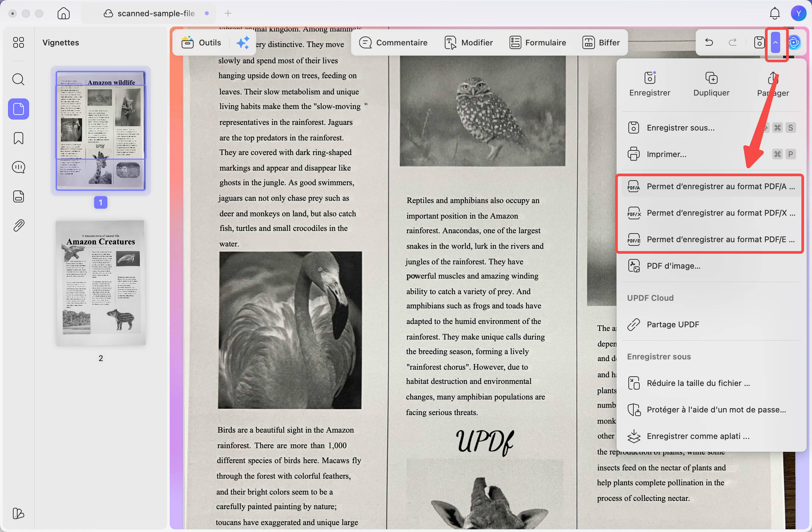Open the thumbnails grid view icon
The height and width of the screenshot is (532, 812).
[x=19, y=42]
